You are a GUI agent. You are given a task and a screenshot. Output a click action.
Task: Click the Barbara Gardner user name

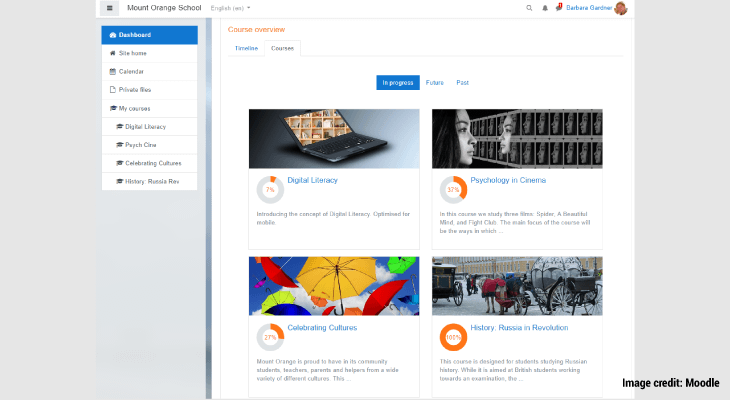[589, 8]
